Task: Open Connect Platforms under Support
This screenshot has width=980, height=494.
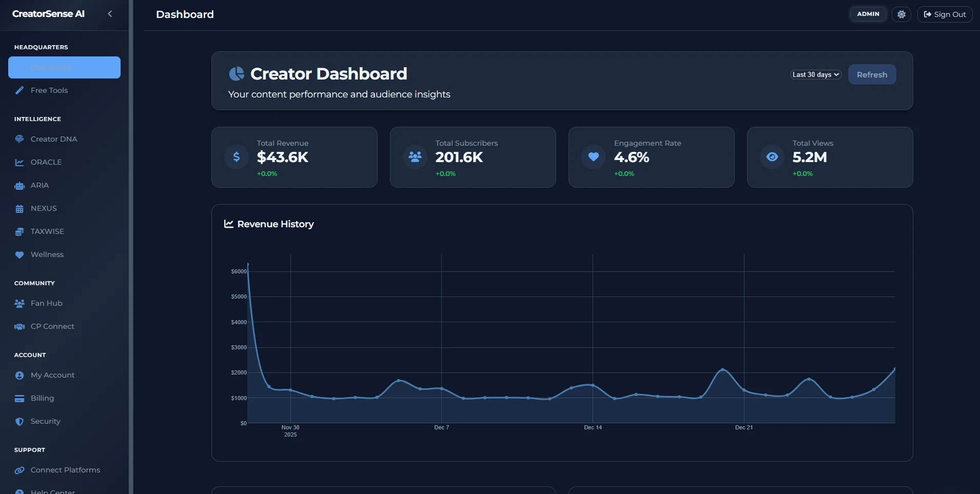Action: point(64,470)
